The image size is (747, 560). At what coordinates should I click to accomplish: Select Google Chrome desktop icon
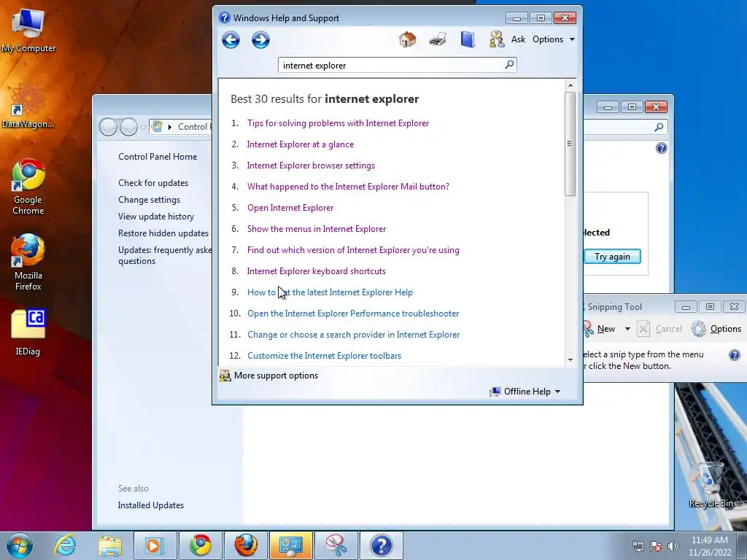click(28, 187)
